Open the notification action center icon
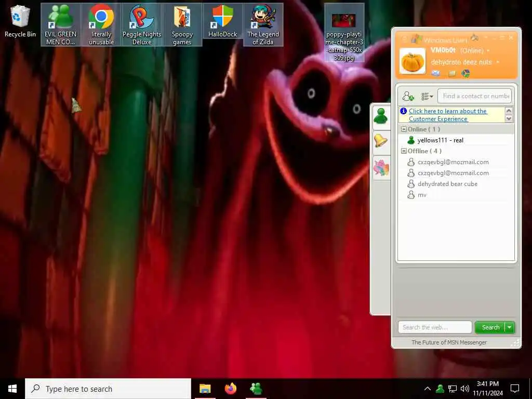This screenshot has height=399, width=532. 515,389
